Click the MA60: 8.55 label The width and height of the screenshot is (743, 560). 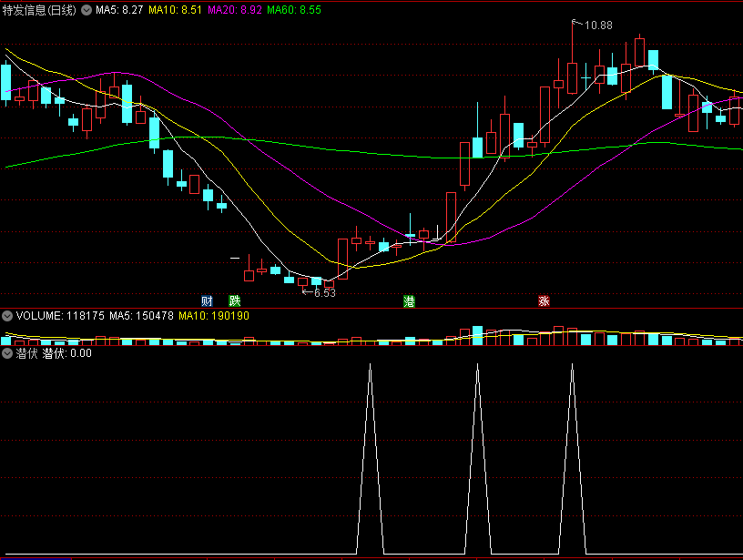(x=294, y=10)
